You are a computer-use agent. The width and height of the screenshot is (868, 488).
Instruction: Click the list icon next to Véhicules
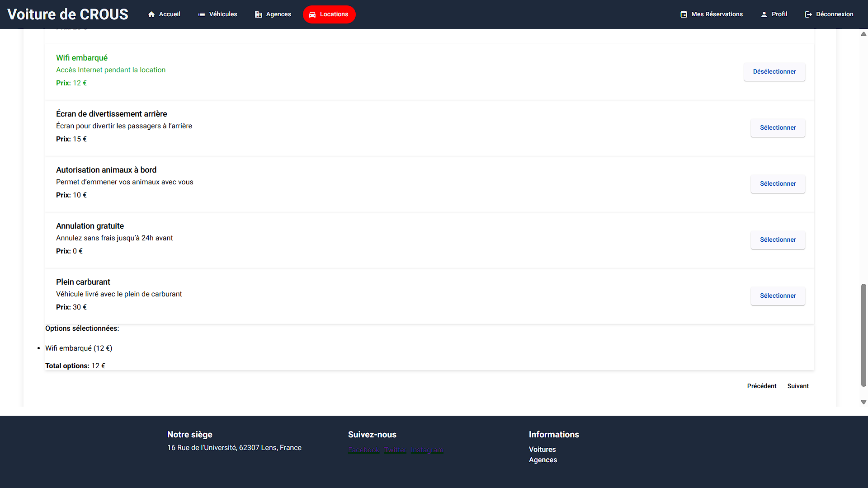[x=202, y=14]
